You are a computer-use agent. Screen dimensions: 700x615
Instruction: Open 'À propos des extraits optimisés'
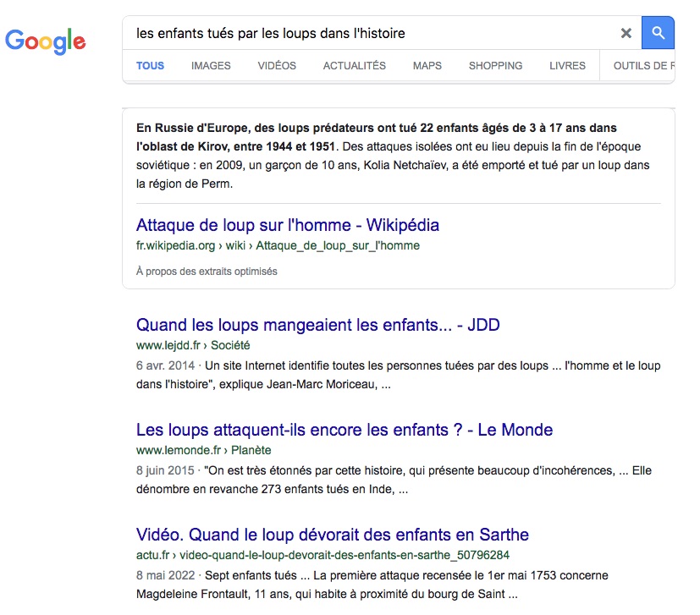click(x=207, y=272)
